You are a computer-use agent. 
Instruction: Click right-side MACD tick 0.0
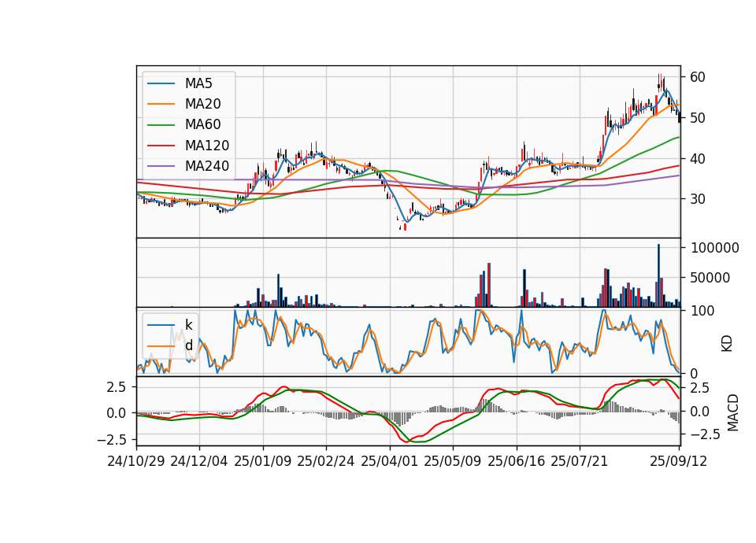coord(699,412)
